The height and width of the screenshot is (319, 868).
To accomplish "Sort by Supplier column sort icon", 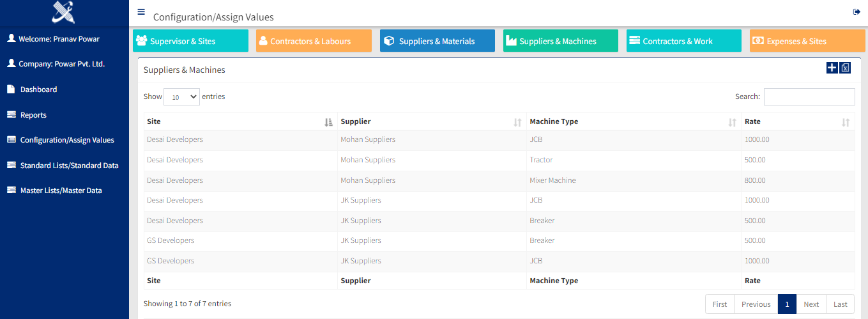I will point(517,122).
